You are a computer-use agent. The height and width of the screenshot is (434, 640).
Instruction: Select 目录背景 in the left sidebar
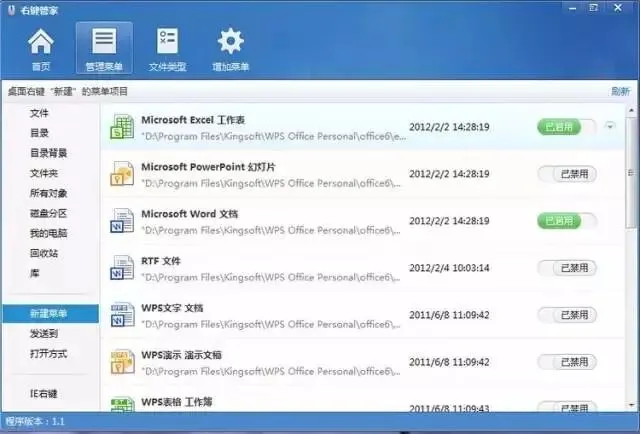click(x=49, y=153)
